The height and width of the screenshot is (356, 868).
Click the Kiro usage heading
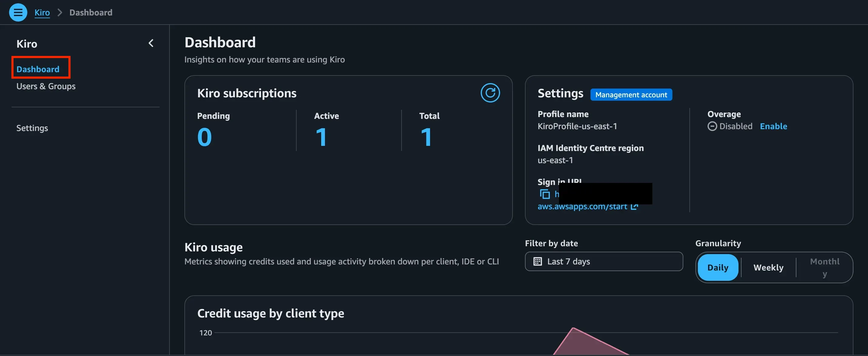click(x=213, y=247)
